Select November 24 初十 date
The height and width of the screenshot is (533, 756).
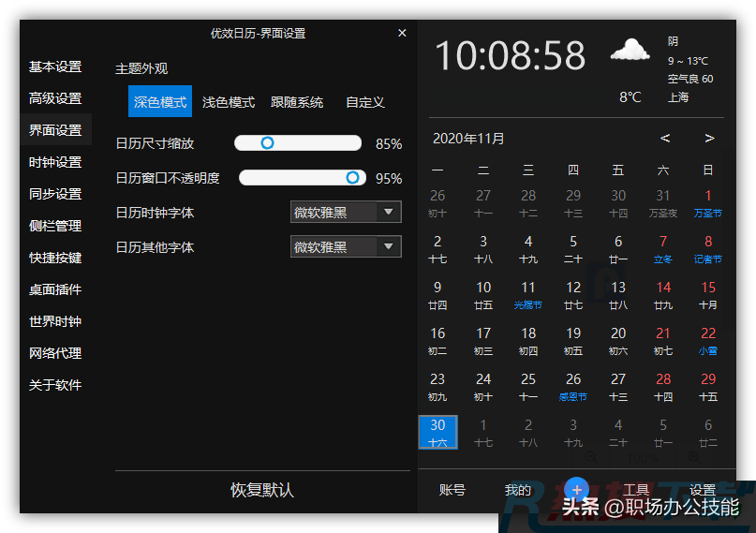coord(483,387)
